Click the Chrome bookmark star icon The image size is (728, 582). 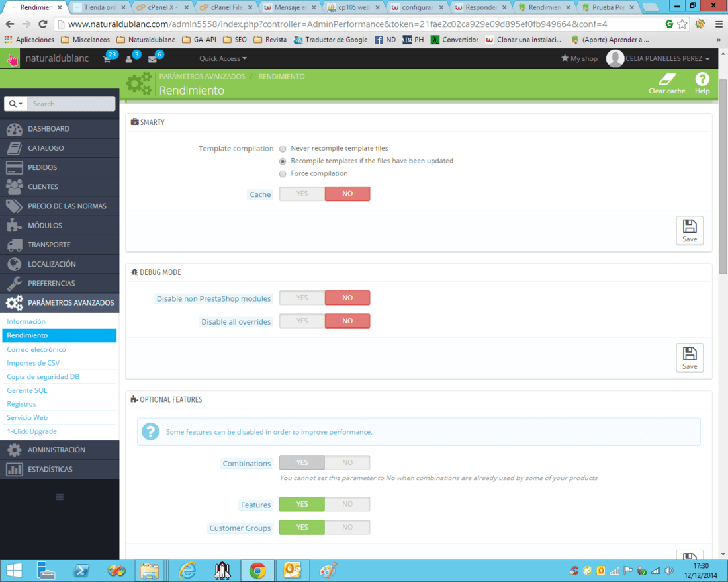tap(682, 24)
